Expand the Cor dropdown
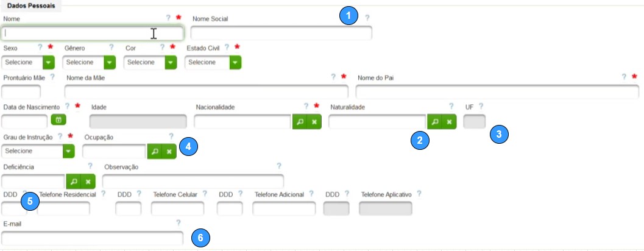 click(150, 62)
